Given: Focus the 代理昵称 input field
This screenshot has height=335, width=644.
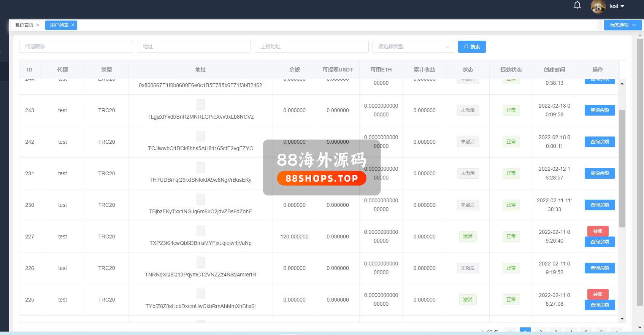Looking at the screenshot, I should click(x=76, y=47).
